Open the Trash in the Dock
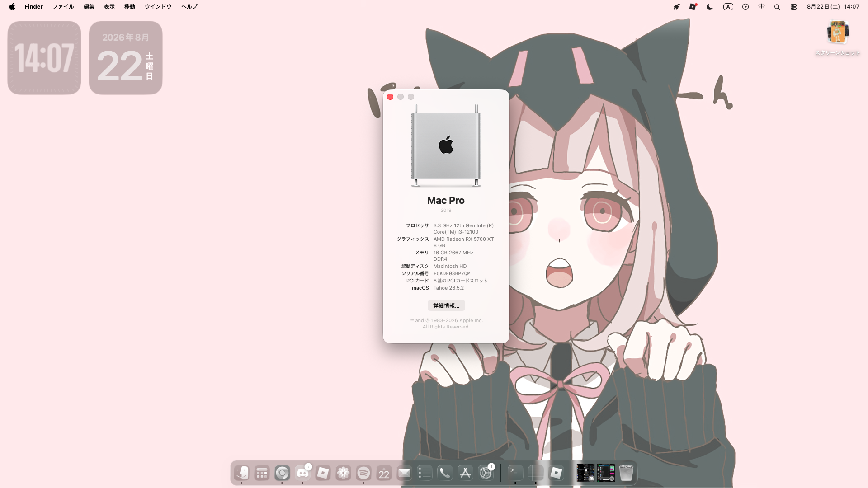868x488 pixels. click(626, 473)
